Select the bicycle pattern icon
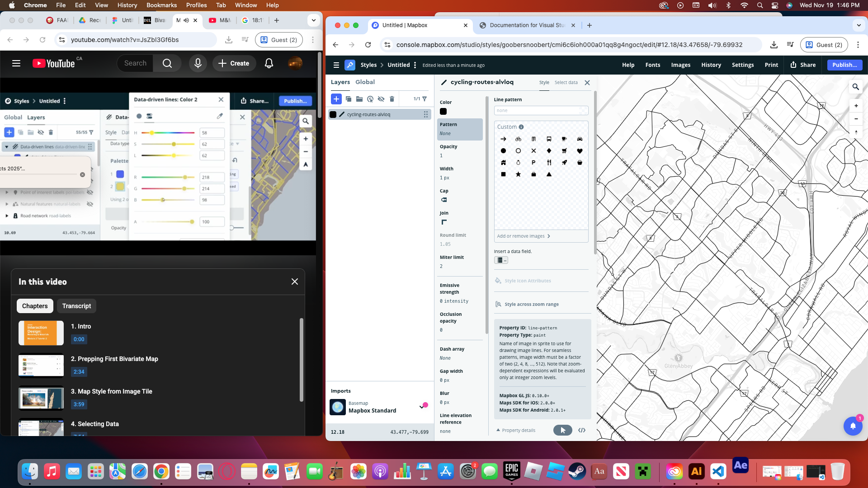Screen dimensions: 868x488 tap(518, 139)
